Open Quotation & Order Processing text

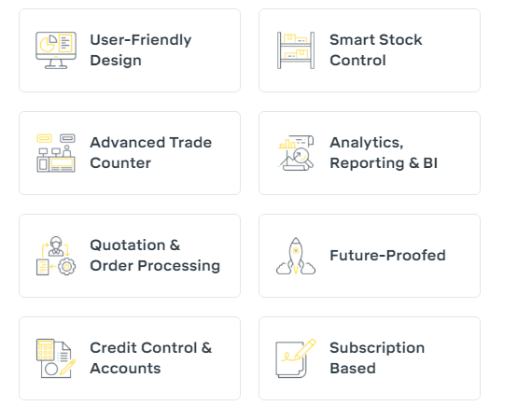coord(155,256)
